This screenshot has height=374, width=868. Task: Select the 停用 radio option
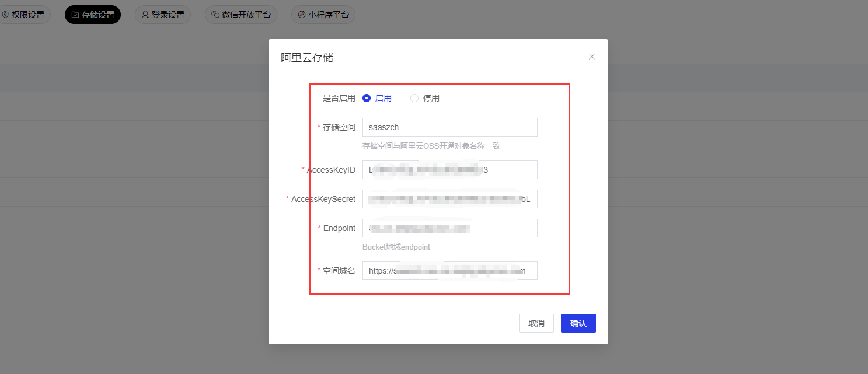click(x=425, y=98)
